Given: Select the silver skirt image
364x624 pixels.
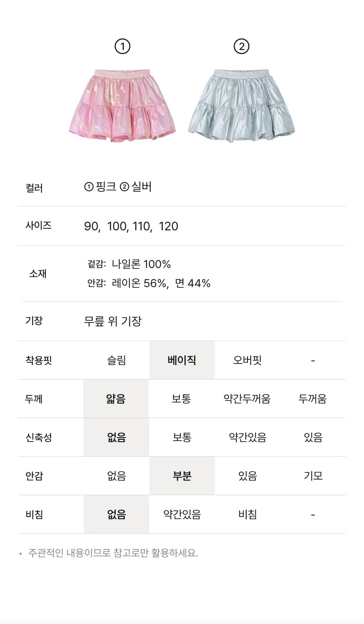Looking at the screenshot, I should point(242,105).
